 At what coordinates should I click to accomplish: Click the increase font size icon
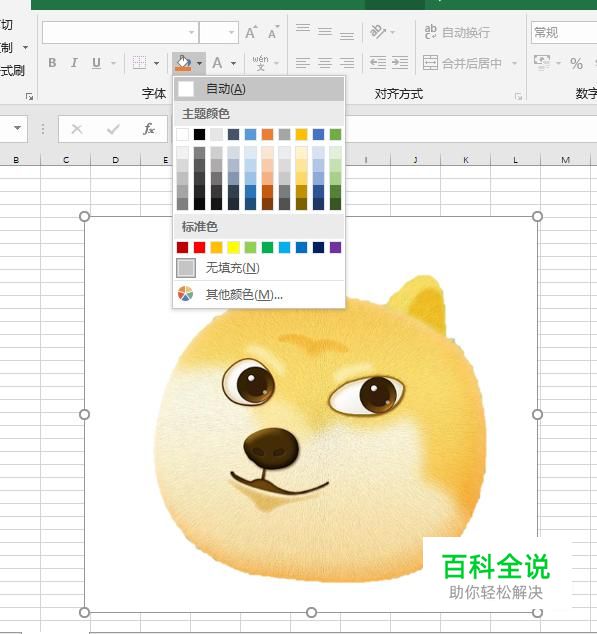251,32
